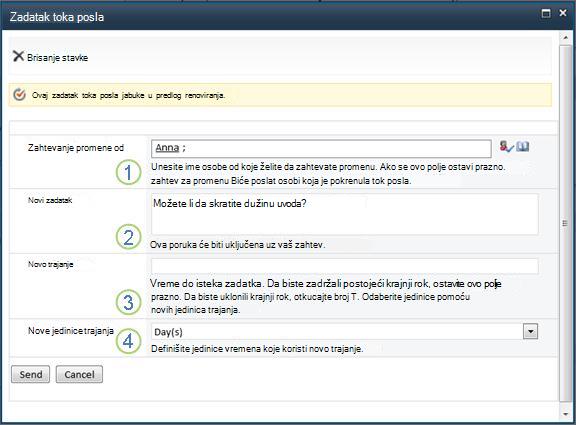Click the numbered circle 4 callout
576x425 pixels.
[x=128, y=341]
